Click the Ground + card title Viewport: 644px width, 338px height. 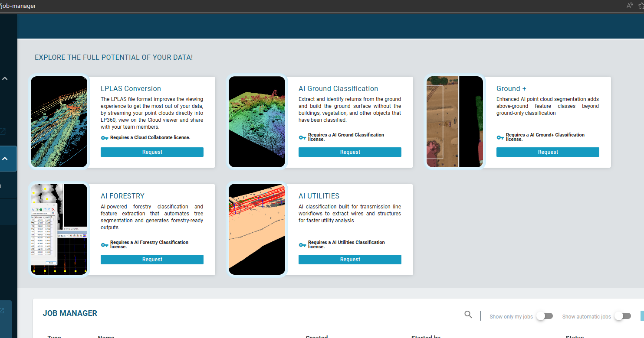point(511,88)
